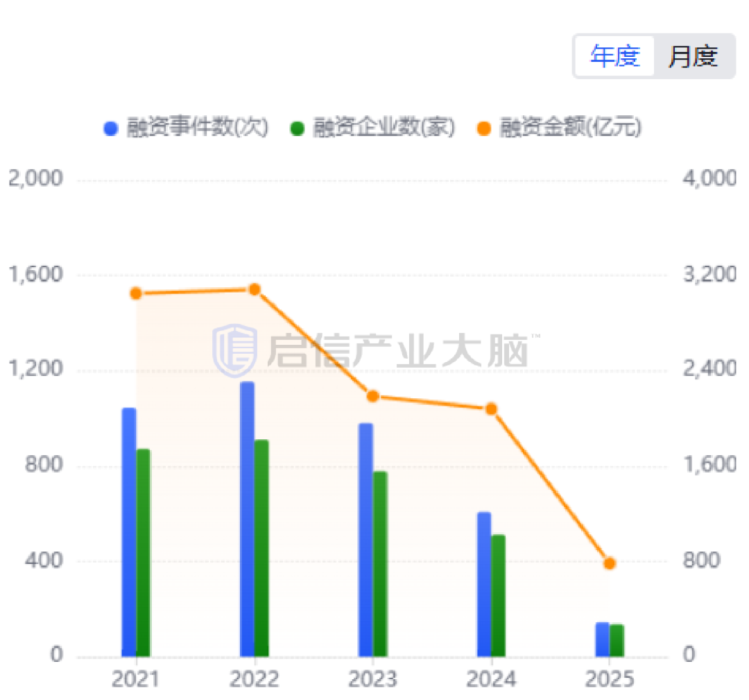
Task: Click the green bar for 2024
Action: (498, 596)
